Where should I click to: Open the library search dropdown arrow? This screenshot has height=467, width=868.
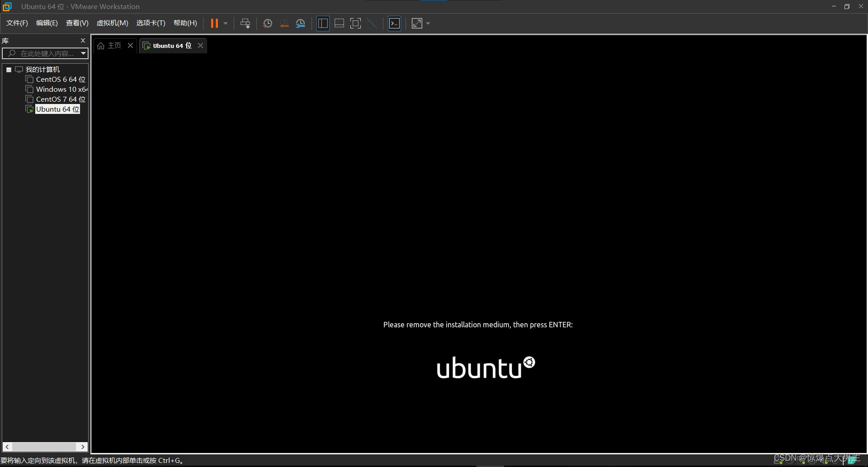click(x=83, y=53)
